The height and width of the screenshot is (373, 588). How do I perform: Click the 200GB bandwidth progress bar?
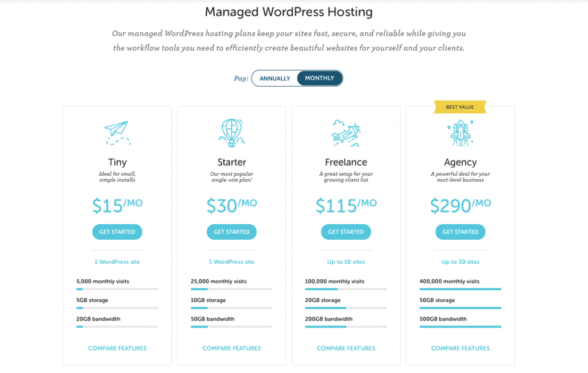point(346,326)
